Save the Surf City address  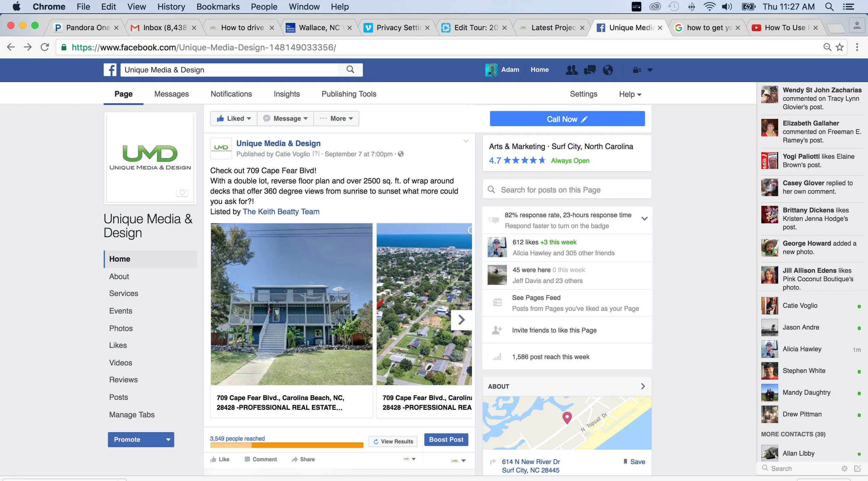(634, 462)
